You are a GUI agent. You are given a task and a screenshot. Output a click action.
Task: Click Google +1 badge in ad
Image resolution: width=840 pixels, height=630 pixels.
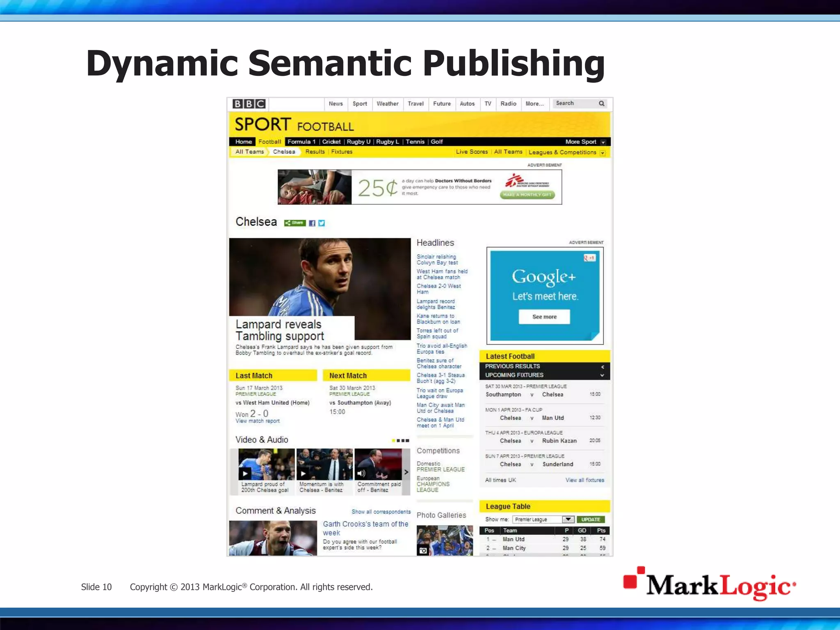[589, 258]
